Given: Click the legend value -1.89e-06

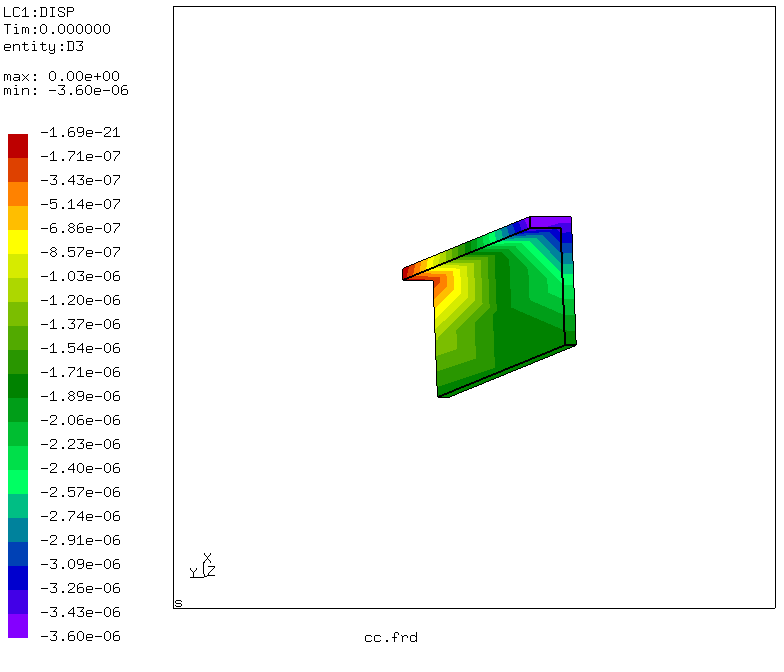Looking at the screenshot, I should click(x=80, y=396).
